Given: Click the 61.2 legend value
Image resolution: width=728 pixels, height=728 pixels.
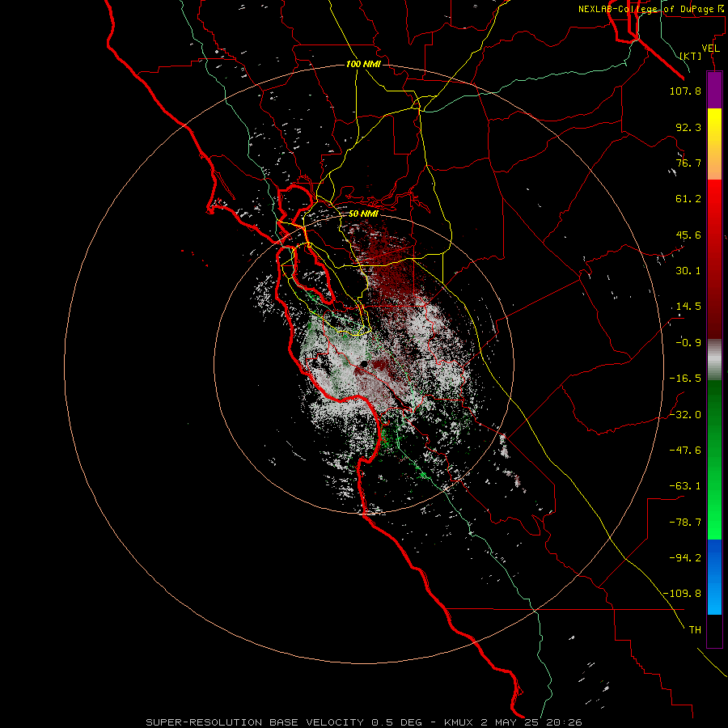Looking at the screenshot, I should (x=688, y=199).
